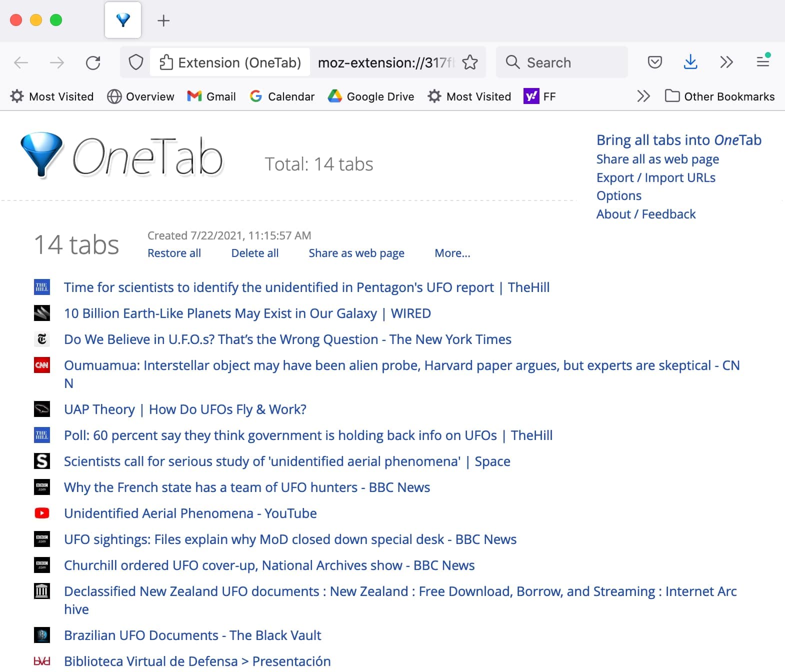Open tracking protection shield icon
The image size is (785, 672).
point(135,62)
